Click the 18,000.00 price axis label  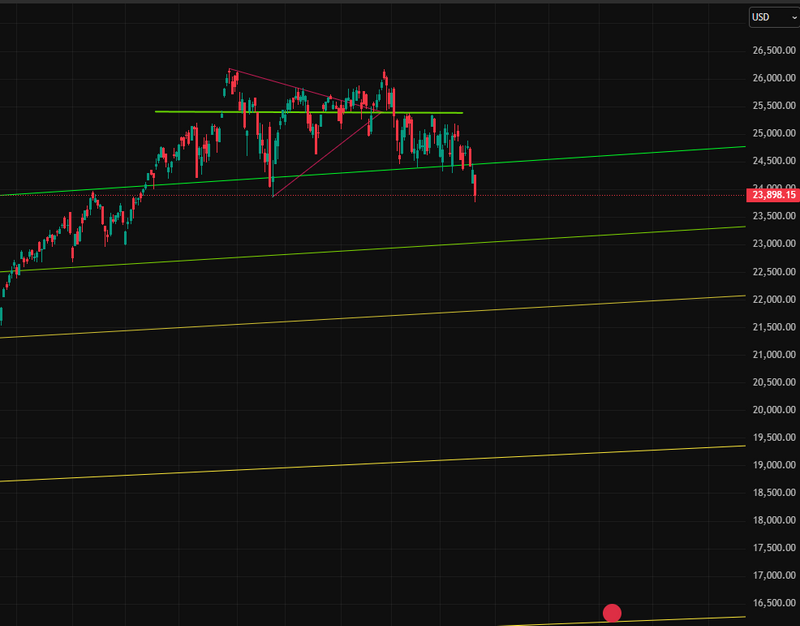(x=774, y=520)
